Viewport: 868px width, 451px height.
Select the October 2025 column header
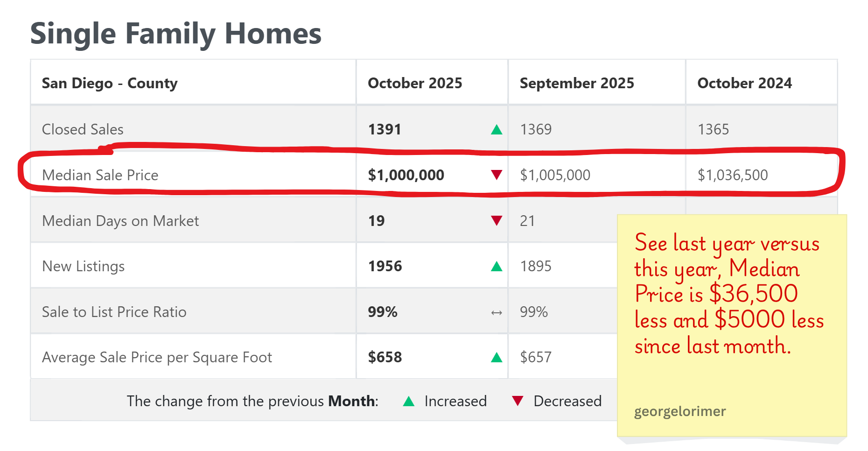pos(415,83)
